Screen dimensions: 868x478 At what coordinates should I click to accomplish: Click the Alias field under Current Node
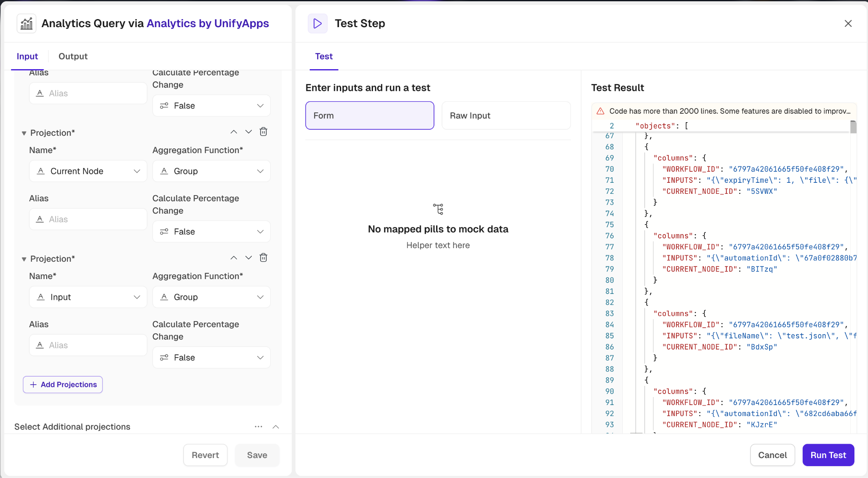(x=88, y=219)
